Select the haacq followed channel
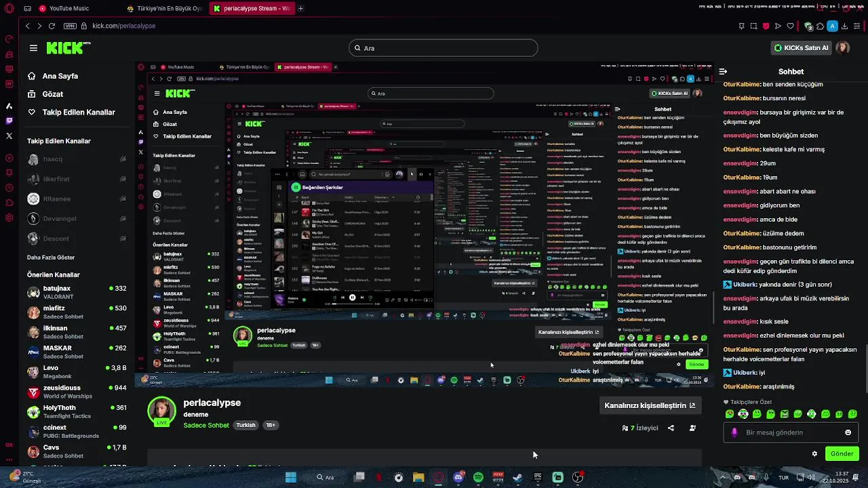 coord(77,159)
